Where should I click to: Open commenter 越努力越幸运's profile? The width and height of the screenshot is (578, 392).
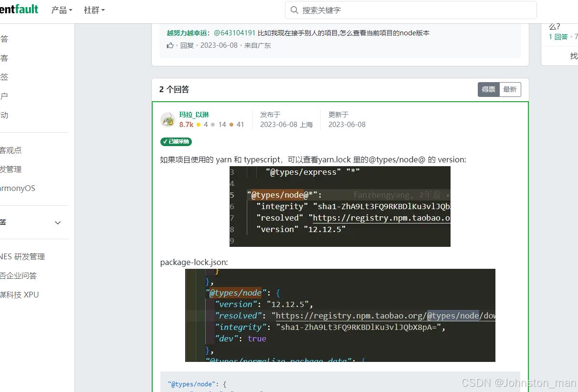tap(187, 33)
